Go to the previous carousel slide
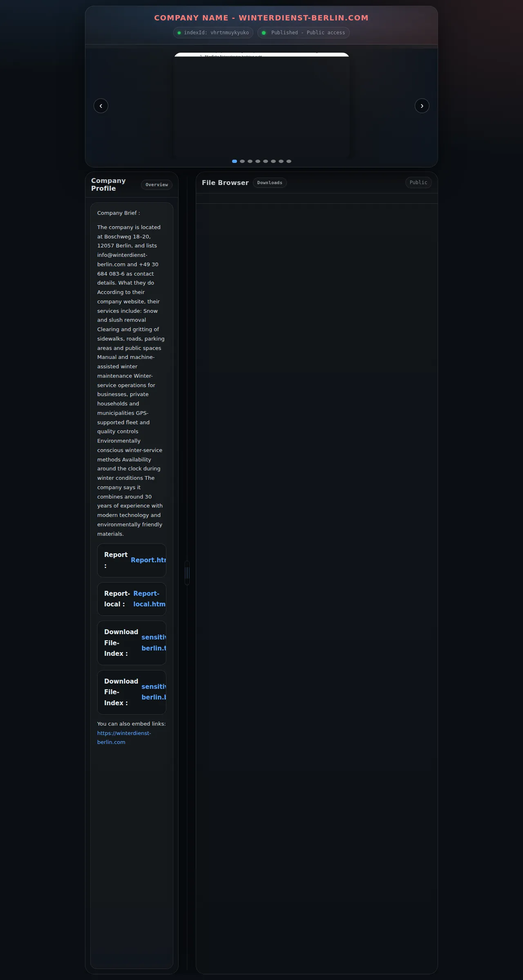The width and height of the screenshot is (523, 980). point(101,106)
